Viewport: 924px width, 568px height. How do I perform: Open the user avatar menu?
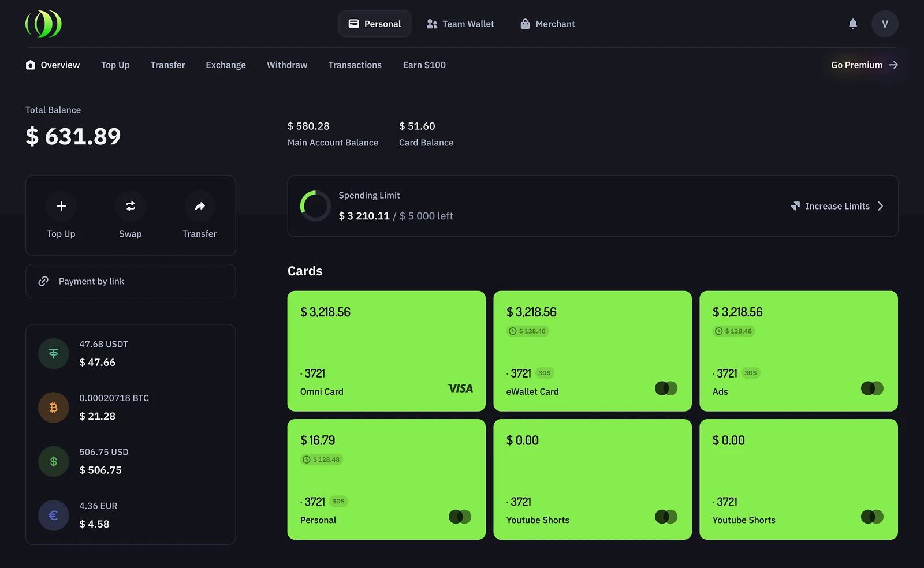pyautogui.click(x=885, y=24)
